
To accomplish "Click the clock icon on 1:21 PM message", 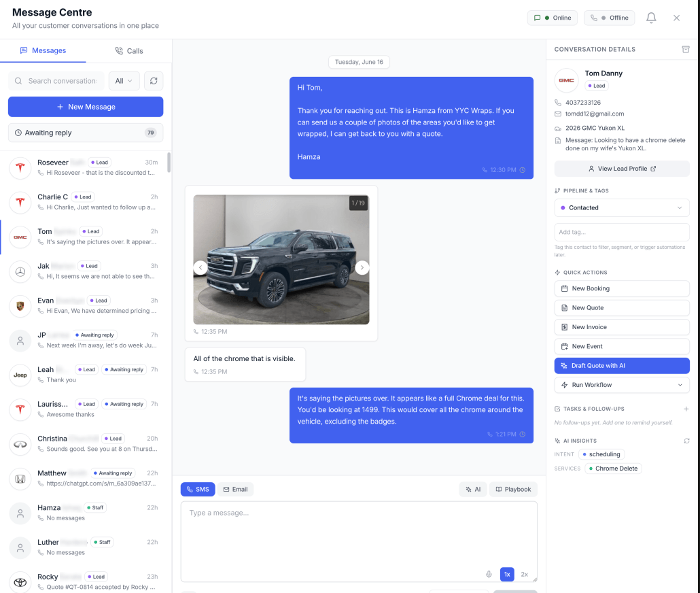I will [x=523, y=435].
